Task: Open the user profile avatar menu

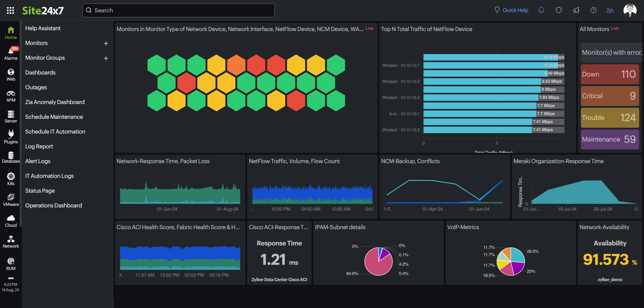Action: coord(630,10)
